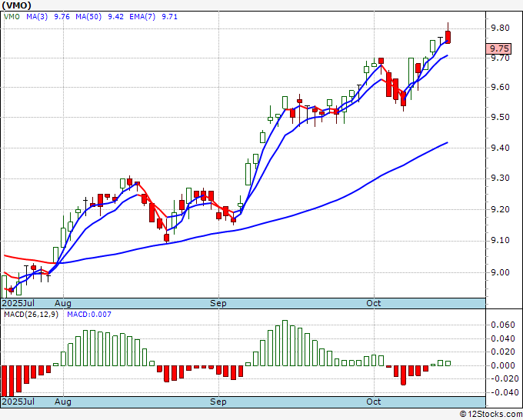Click the VMO legend label
Viewport: 523px width, 420px height.
pos(12,17)
